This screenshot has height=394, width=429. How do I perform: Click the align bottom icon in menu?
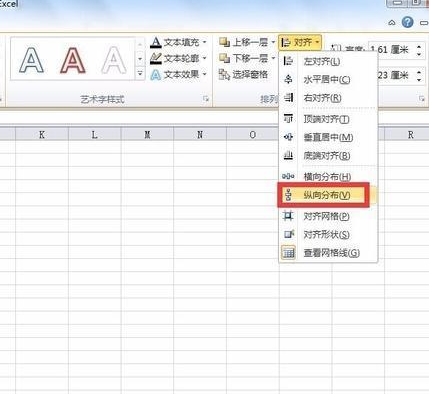[288, 155]
